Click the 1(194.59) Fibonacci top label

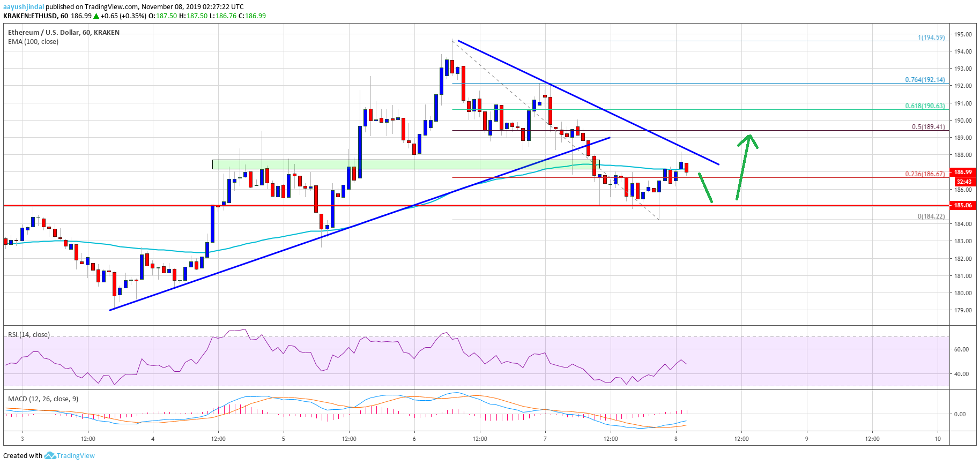(931, 37)
